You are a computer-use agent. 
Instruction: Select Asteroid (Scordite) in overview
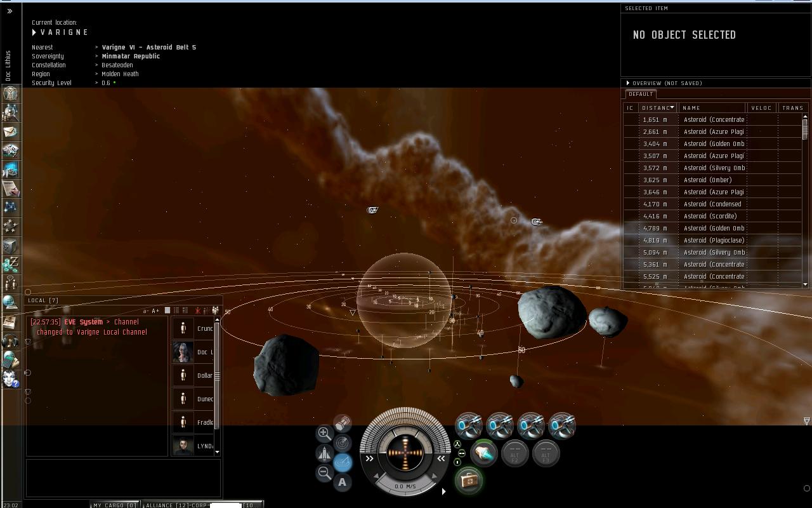pos(713,216)
